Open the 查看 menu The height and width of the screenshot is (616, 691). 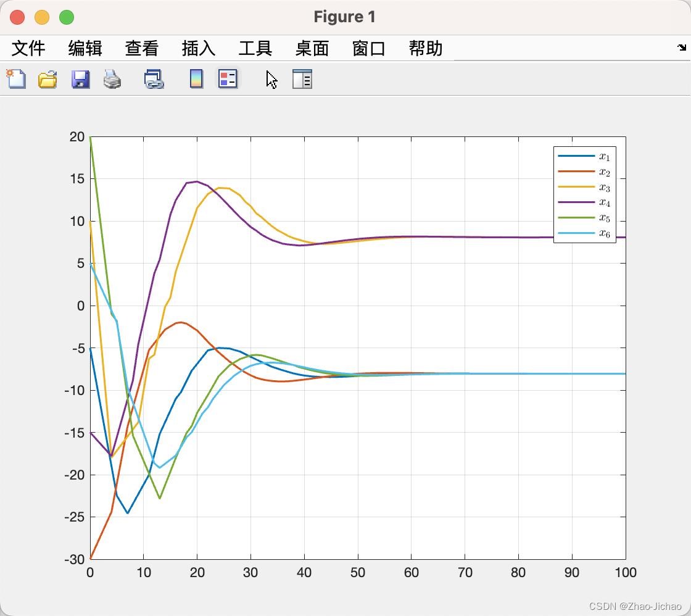pos(141,48)
